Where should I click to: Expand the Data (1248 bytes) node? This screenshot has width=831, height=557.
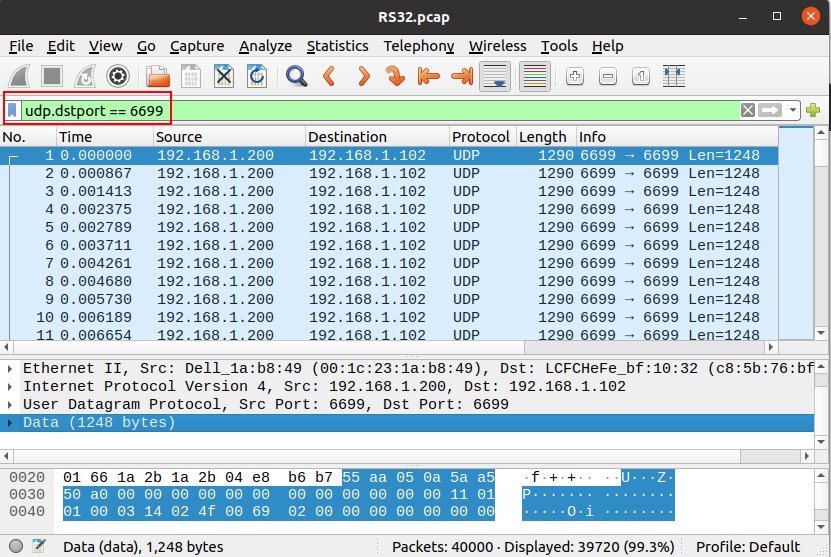click(10, 422)
